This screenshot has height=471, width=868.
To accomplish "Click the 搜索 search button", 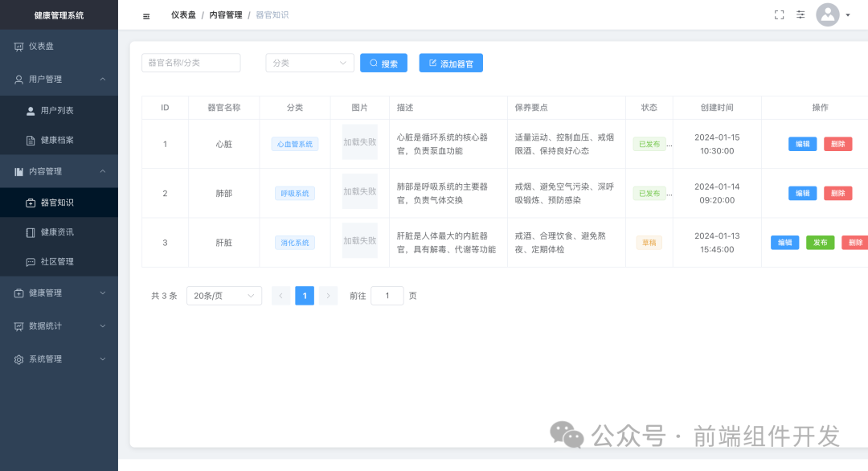I will click(383, 62).
